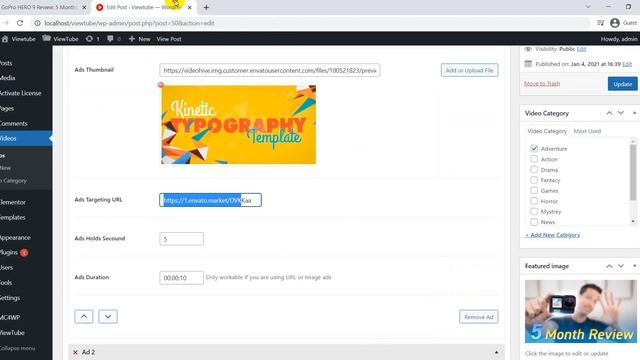640x360 pixels.
Task: Open the Settings sidebar menu
Action: point(10,298)
